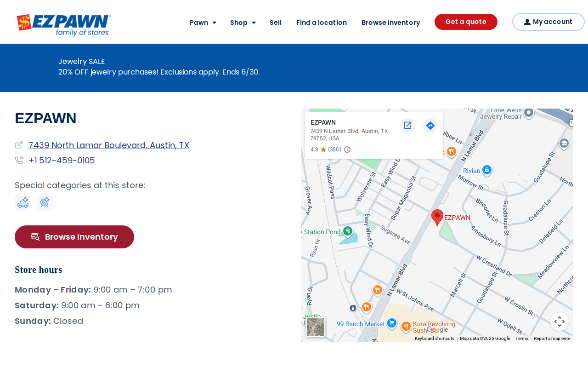Expand the Pawn dropdown menu
Viewport: 588px width, 368px height.
point(203,23)
